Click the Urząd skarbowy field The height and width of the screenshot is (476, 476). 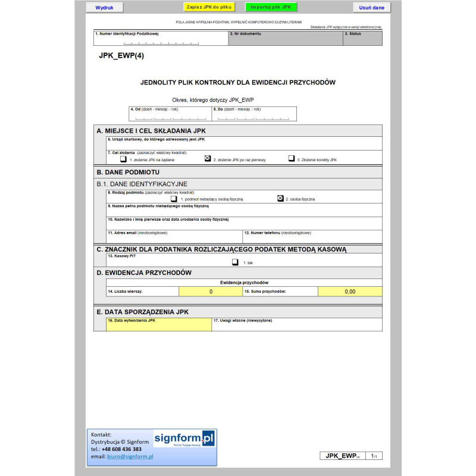(x=244, y=146)
